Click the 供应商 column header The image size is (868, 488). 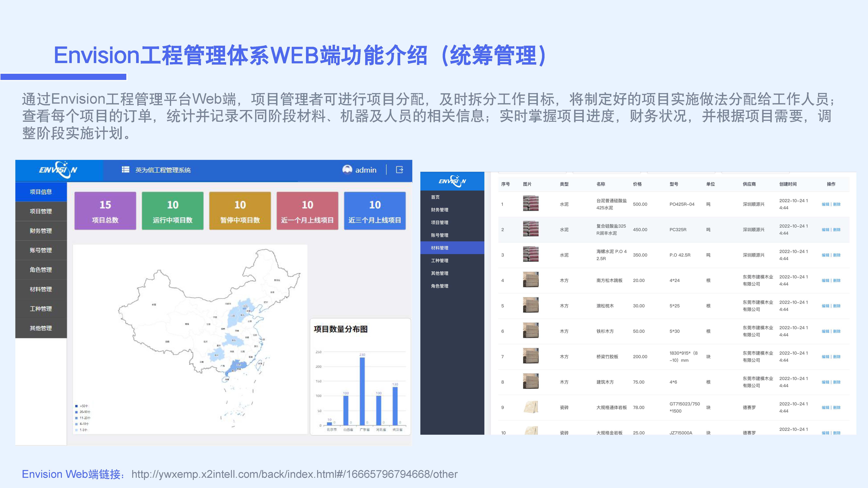(749, 184)
